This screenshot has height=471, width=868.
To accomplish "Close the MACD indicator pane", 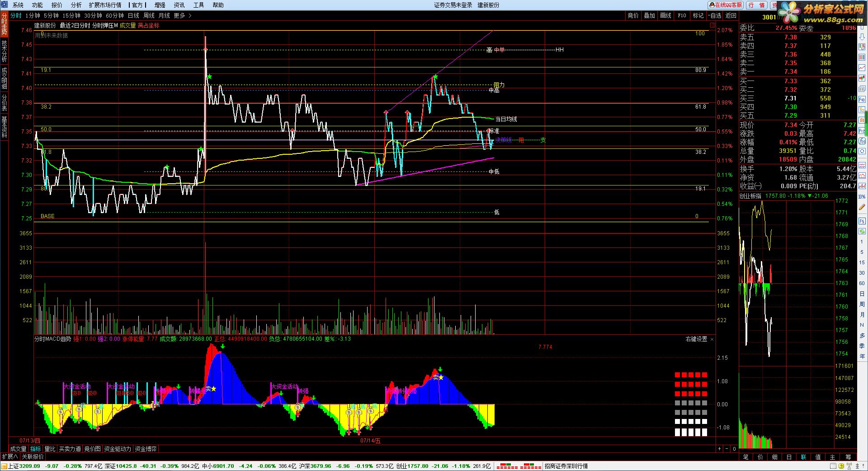I will click(x=712, y=339).
